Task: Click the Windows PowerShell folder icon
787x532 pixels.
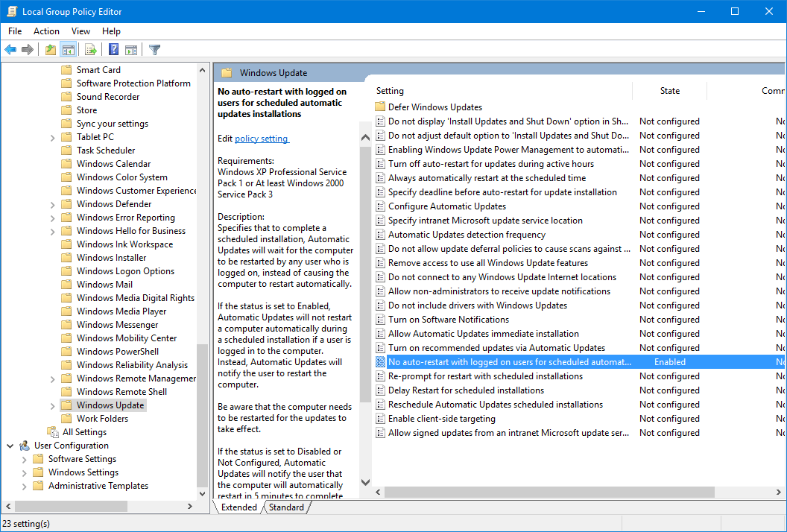Action: (66, 352)
